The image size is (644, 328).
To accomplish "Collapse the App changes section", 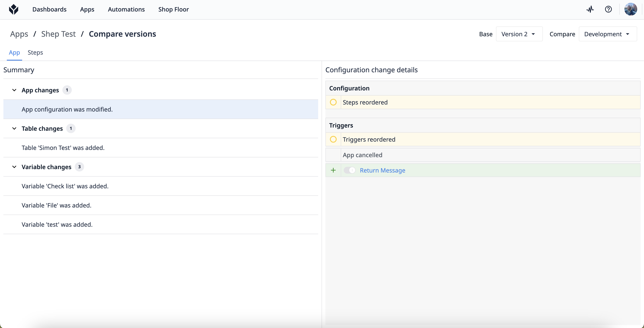I will (13, 90).
